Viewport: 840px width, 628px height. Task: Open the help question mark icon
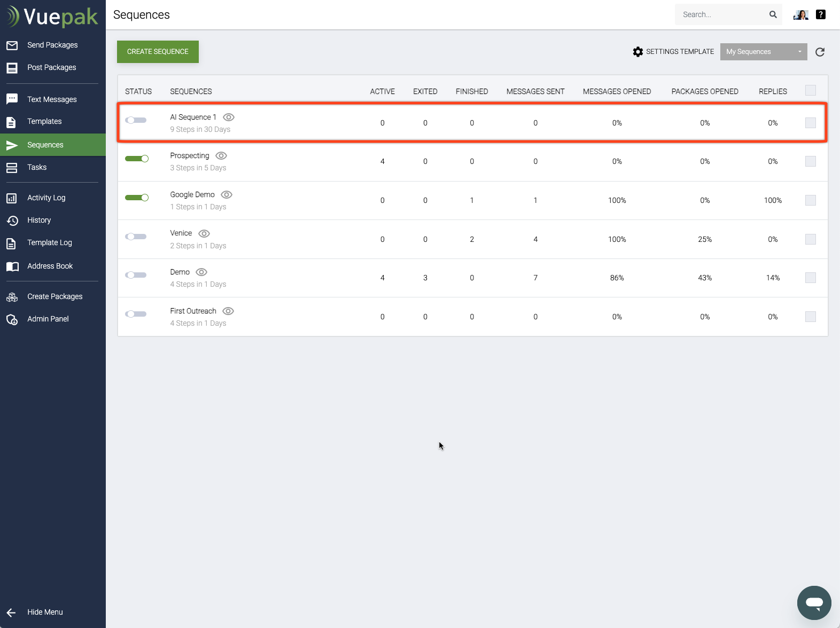[x=821, y=14]
